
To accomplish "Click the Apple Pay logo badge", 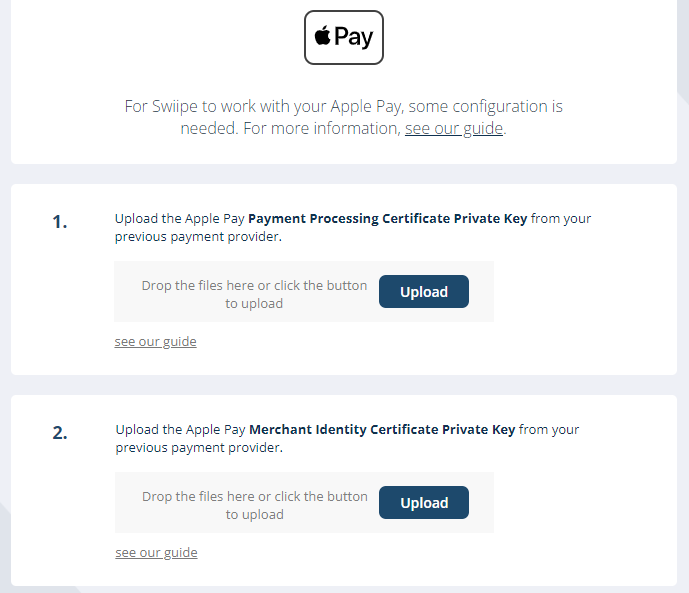I will click(344, 37).
